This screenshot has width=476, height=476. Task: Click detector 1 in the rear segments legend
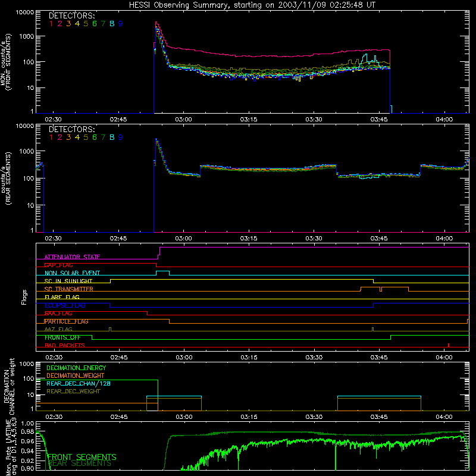51,137
